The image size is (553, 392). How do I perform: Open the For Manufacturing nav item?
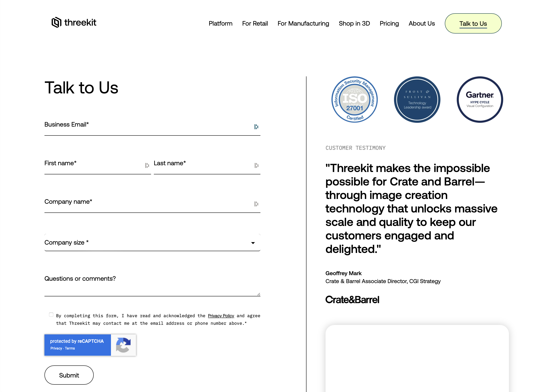(x=303, y=23)
